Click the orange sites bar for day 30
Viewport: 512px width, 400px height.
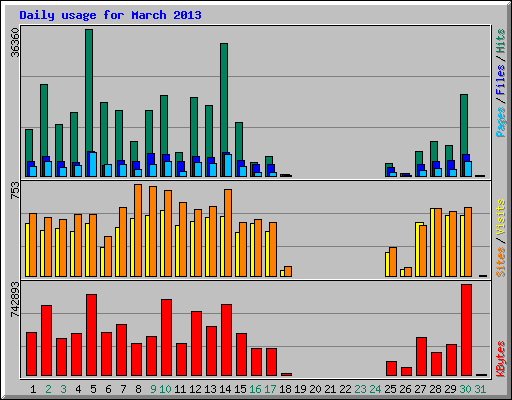(x=468, y=242)
